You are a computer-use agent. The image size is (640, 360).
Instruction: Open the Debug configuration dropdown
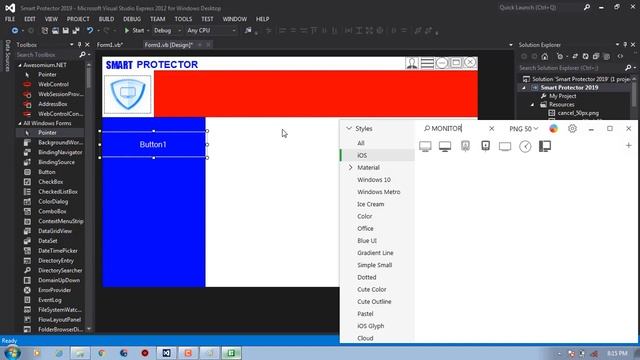point(167,31)
